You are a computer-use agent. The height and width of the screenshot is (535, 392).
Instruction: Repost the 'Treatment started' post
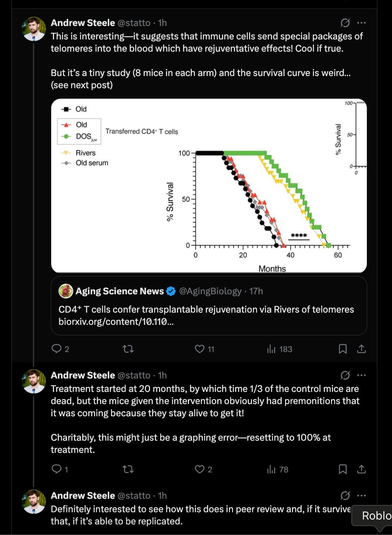coord(128,469)
